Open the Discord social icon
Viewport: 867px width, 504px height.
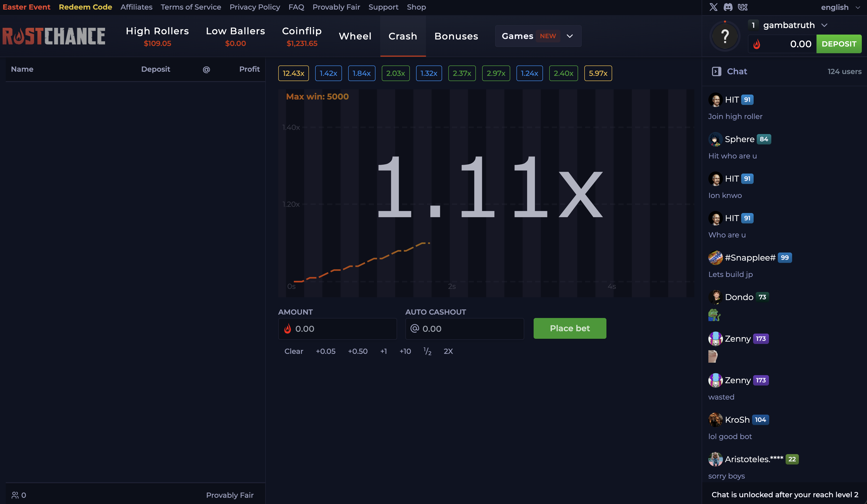click(x=728, y=7)
